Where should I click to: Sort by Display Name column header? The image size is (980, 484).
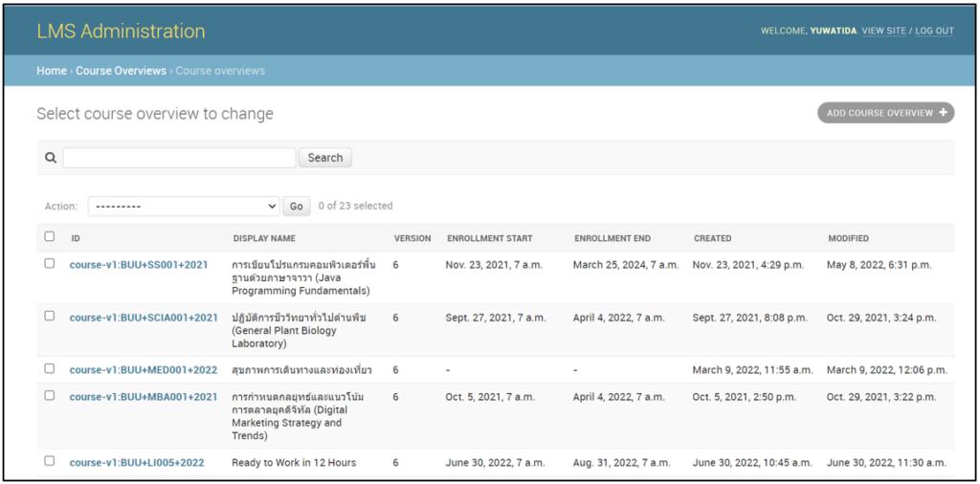pyautogui.click(x=264, y=238)
